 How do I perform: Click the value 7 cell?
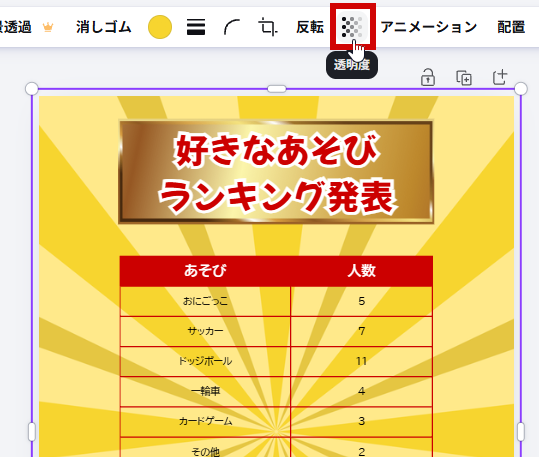click(361, 331)
